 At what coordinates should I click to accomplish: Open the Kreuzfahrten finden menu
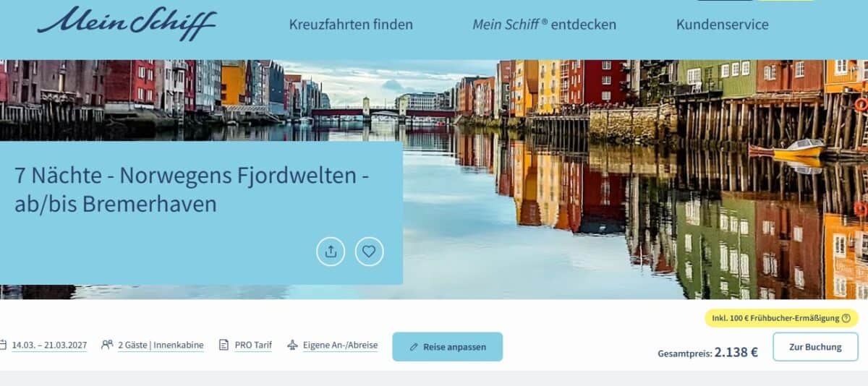[351, 25]
